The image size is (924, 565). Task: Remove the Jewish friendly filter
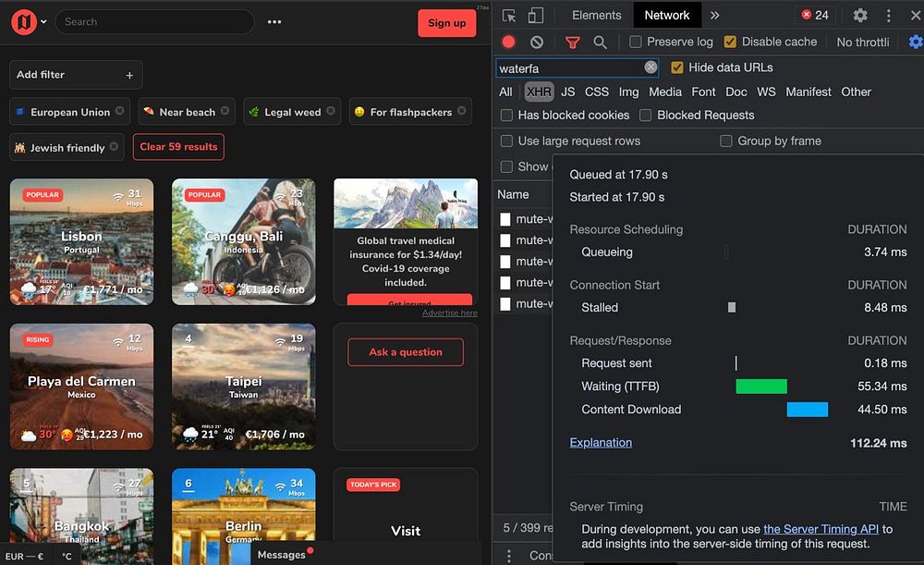[114, 146]
